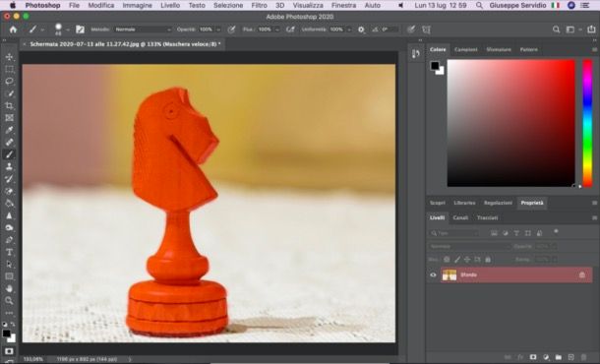
Task: Select the Eraser tool
Action: coord(9,192)
